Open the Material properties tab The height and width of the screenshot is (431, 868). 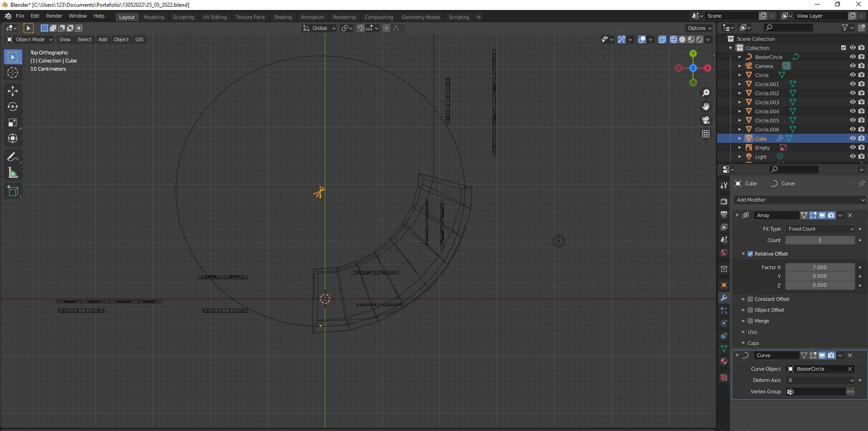[x=724, y=361]
